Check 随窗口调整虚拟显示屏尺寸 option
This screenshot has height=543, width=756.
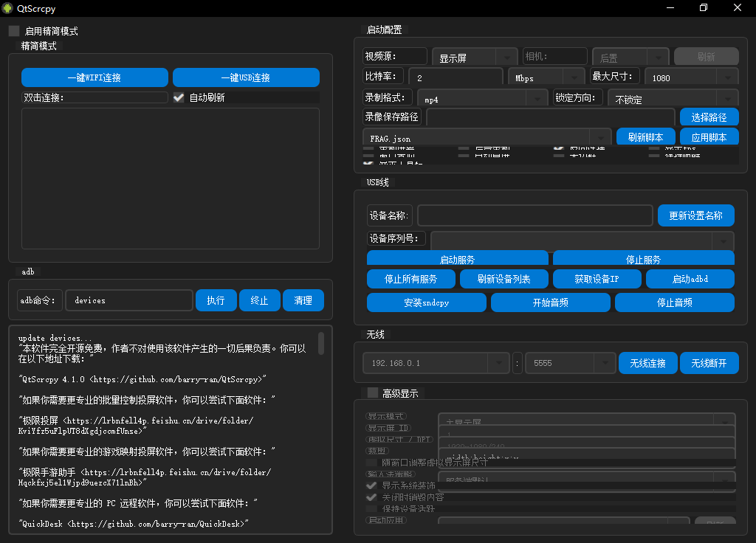[371, 463]
